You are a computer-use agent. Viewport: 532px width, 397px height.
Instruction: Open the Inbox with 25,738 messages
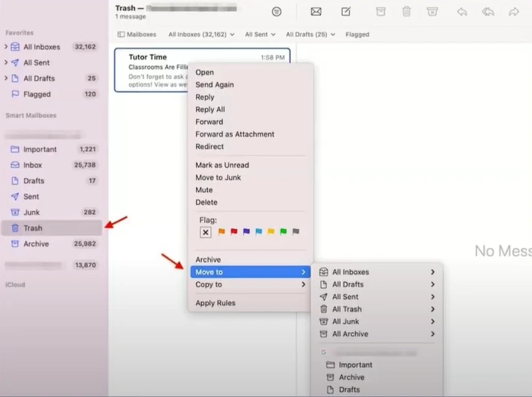pyautogui.click(x=51, y=165)
